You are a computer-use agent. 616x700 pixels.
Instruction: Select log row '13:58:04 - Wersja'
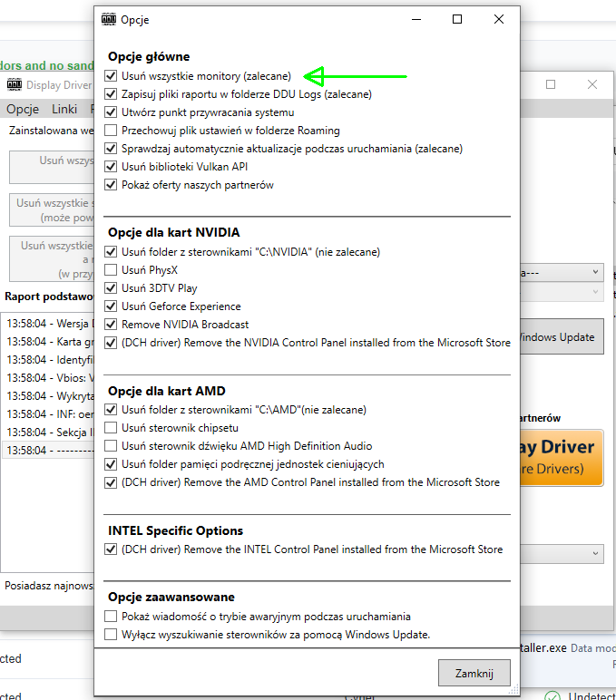[48, 323]
